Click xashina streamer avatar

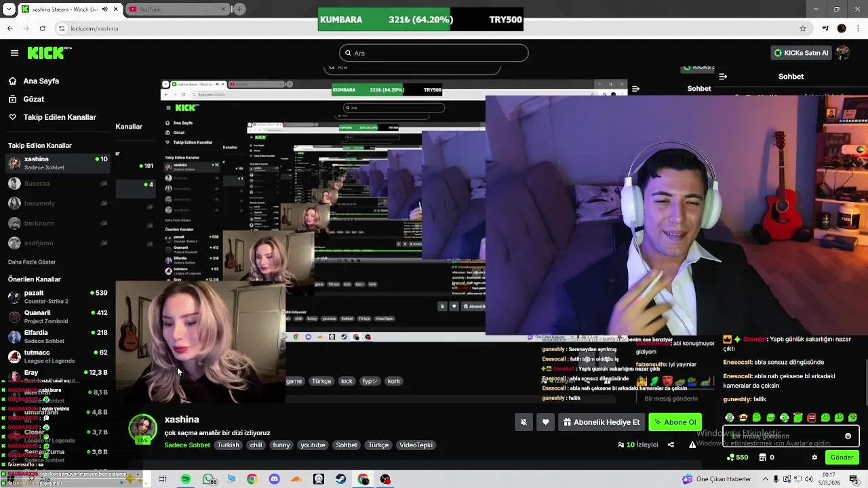pyautogui.click(x=143, y=428)
